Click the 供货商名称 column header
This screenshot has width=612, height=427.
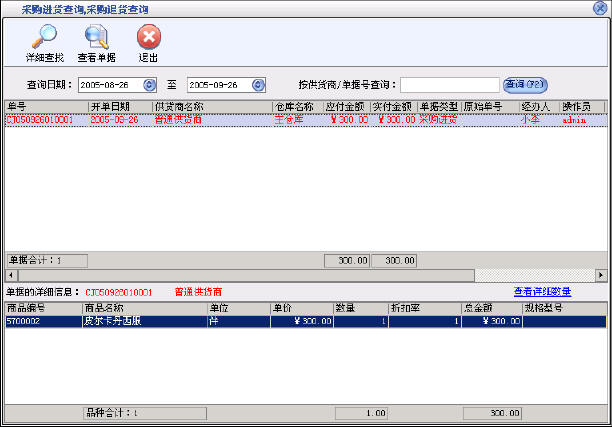click(x=210, y=106)
